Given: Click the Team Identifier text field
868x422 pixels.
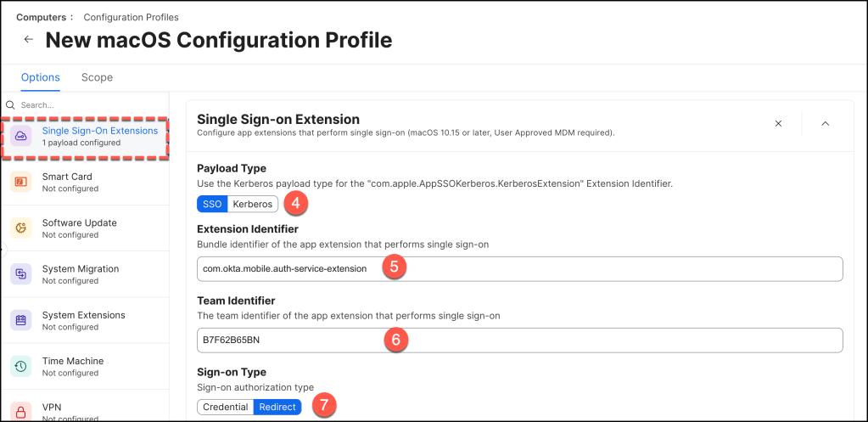Looking at the screenshot, I should (x=519, y=340).
